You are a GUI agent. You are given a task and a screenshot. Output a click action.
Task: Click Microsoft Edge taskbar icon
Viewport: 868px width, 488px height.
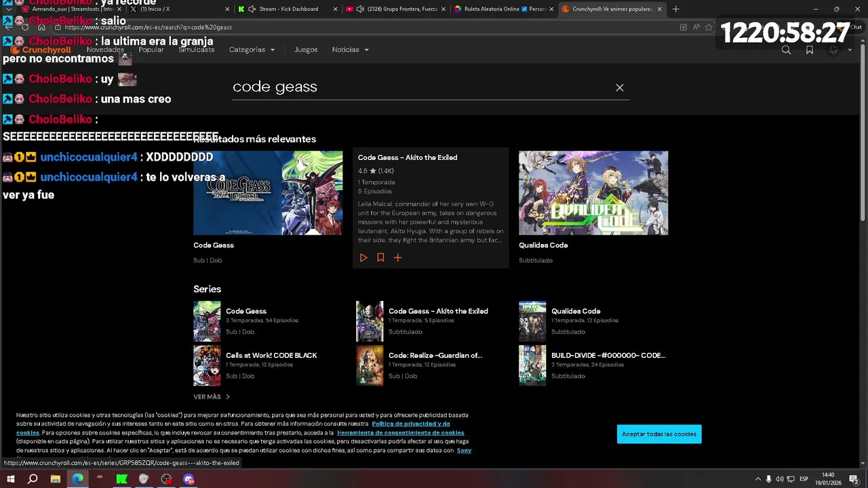click(x=77, y=479)
